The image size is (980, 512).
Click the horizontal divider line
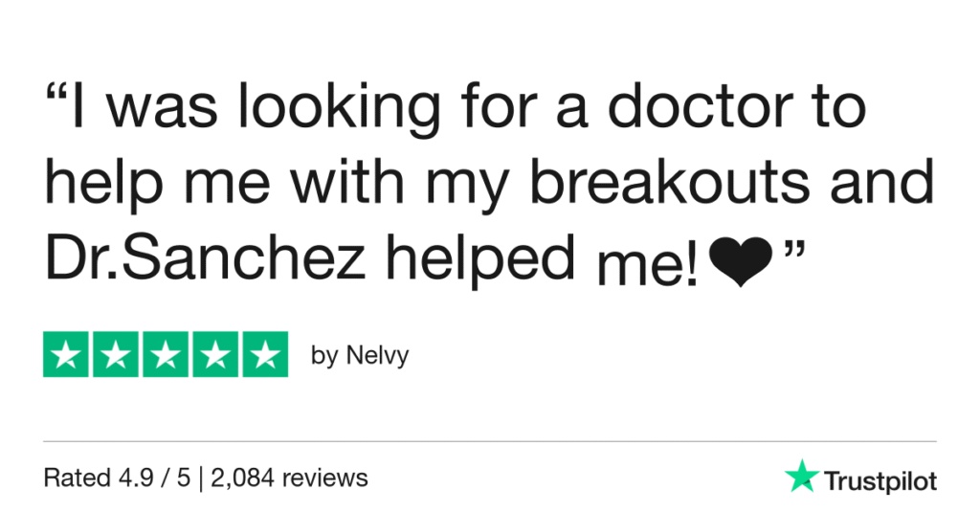[x=489, y=441]
